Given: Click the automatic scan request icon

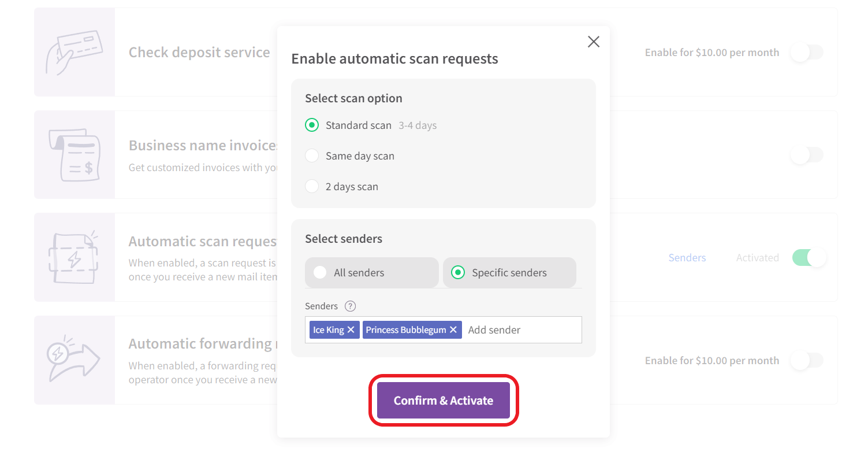Looking at the screenshot, I should (x=74, y=257).
